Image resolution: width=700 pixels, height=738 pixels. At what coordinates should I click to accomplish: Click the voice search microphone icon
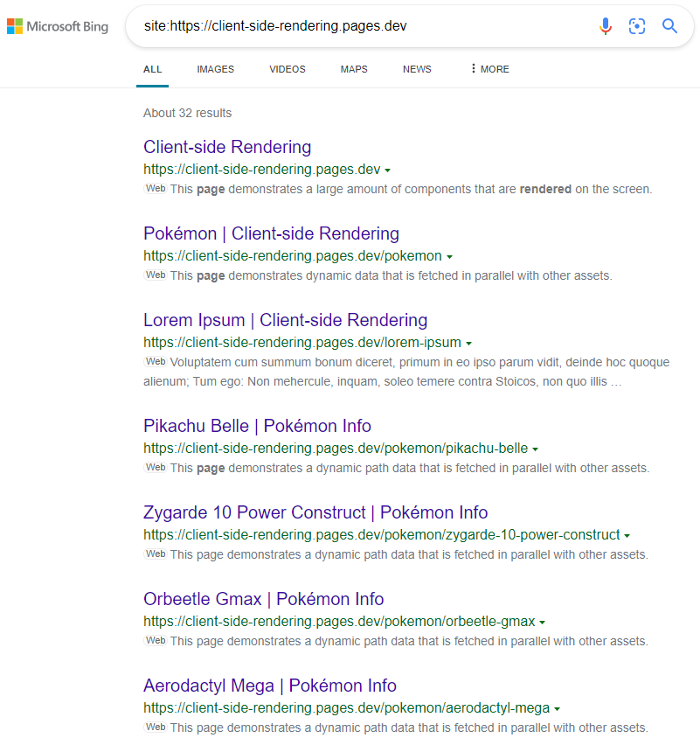point(606,26)
